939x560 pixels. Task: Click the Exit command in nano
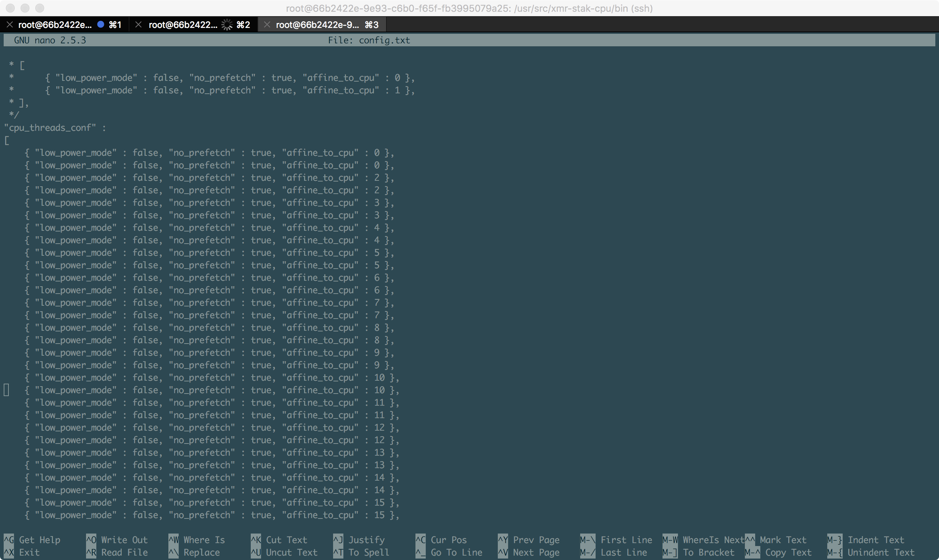coord(29,552)
